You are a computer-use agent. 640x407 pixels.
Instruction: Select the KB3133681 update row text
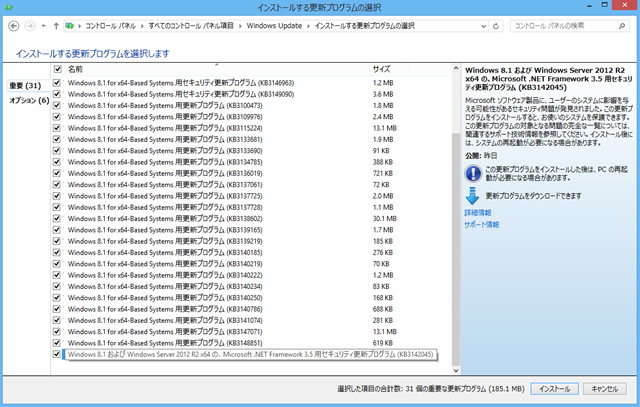(x=165, y=140)
